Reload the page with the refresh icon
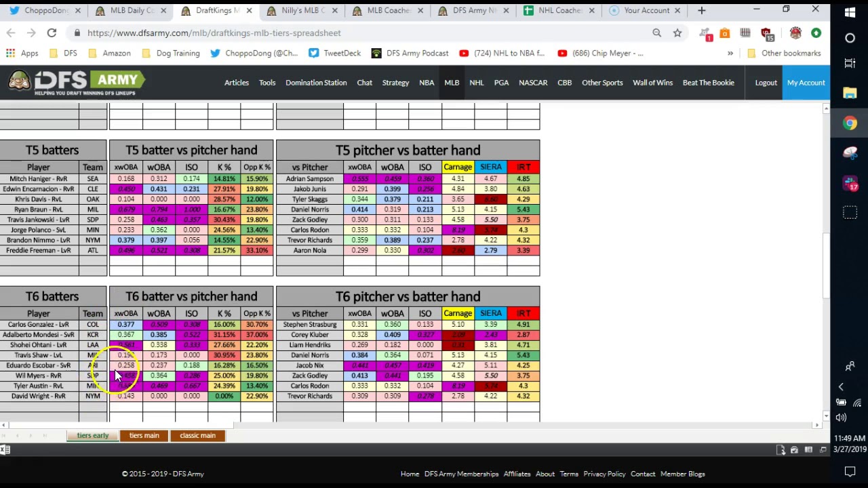Screen dimensions: 868x488 pyautogui.click(x=52, y=33)
